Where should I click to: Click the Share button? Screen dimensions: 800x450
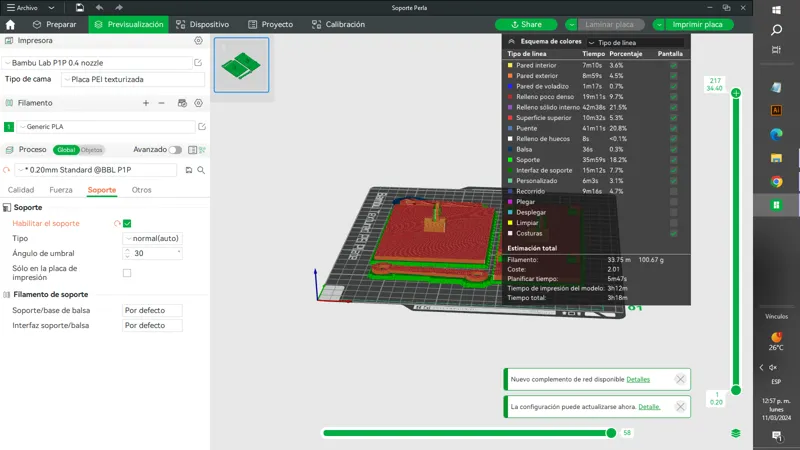[526, 24]
